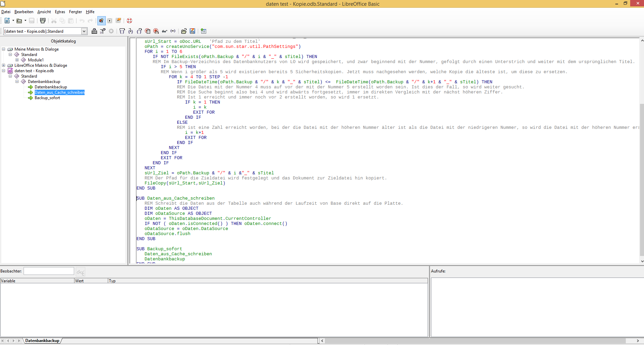
Task: Open the Fenster menu
Action: [75, 12]
